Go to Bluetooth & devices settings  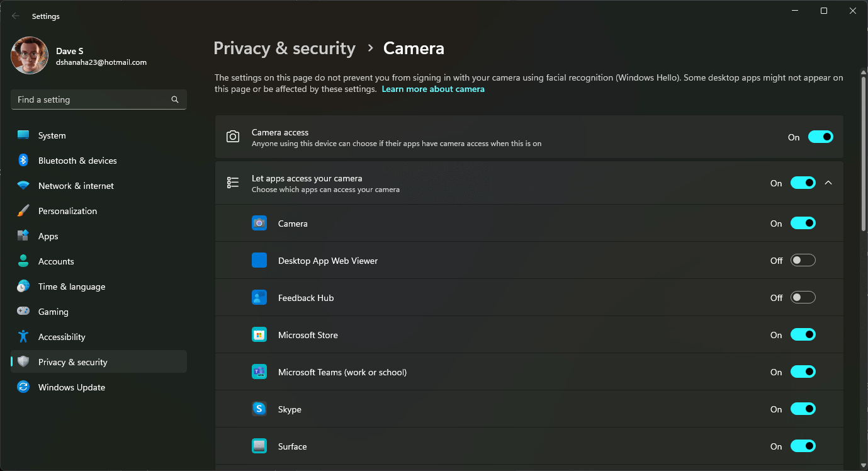[x=99, y=161]
